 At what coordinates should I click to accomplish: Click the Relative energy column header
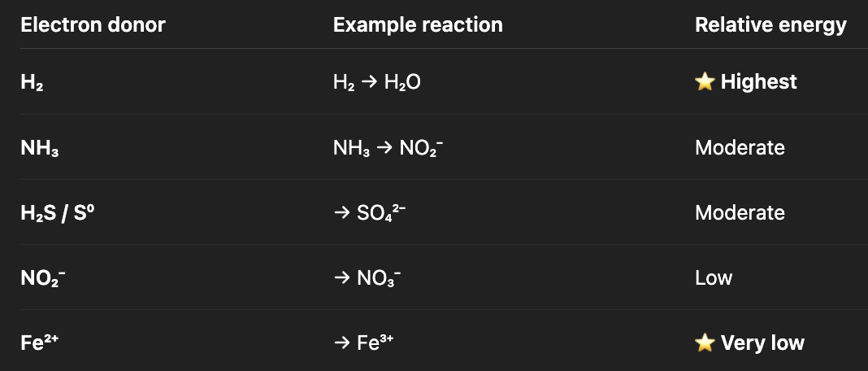770,25
